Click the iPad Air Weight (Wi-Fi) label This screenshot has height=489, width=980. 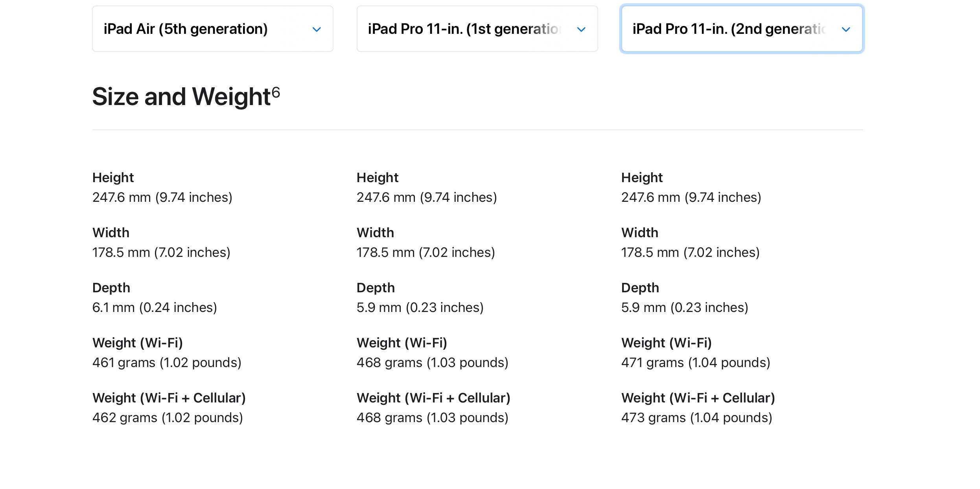[138, 343]
